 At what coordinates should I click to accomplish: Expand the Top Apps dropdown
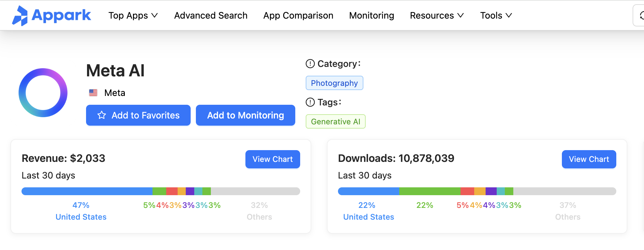coord(133,15)
